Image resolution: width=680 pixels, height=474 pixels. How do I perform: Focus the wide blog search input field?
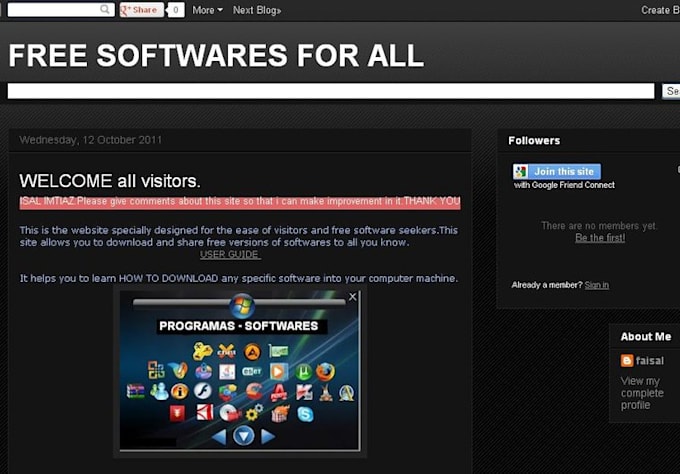pos(331,91)
